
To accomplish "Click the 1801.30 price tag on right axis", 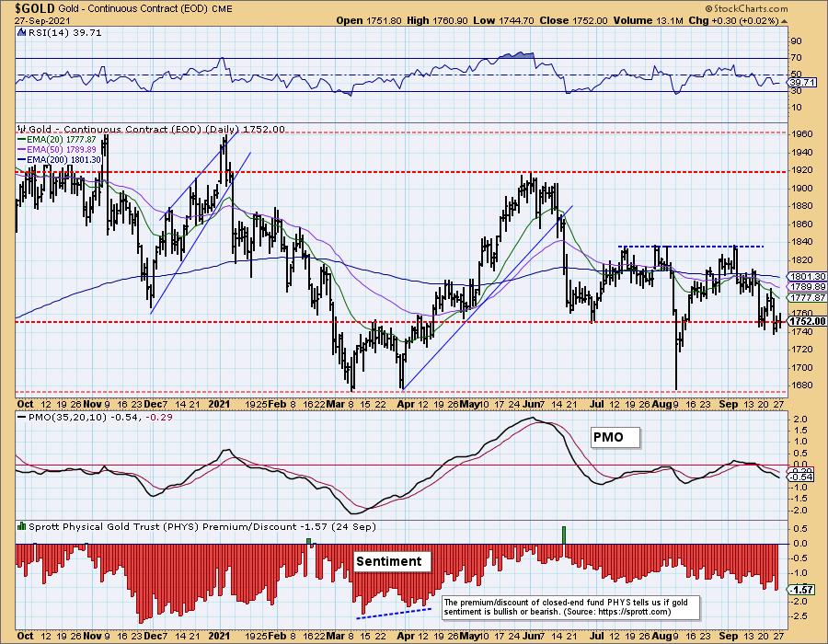I will [807, 277].
